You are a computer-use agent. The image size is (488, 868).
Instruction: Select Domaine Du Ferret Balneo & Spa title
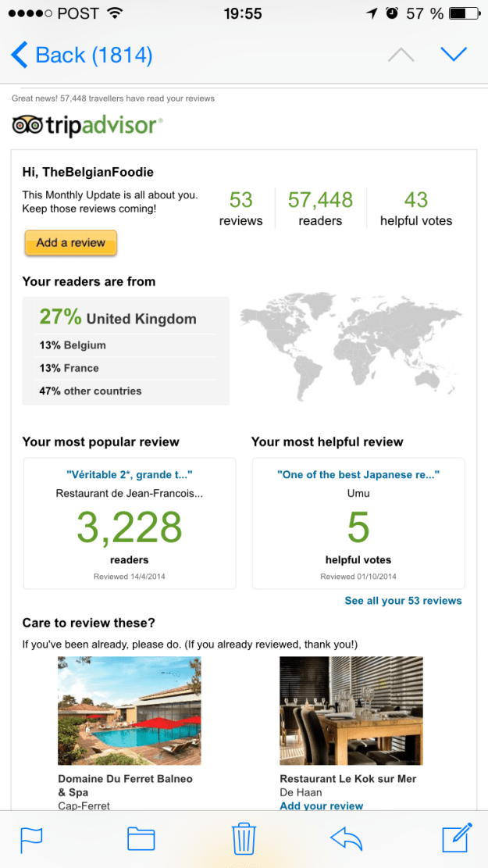[125, 785]
